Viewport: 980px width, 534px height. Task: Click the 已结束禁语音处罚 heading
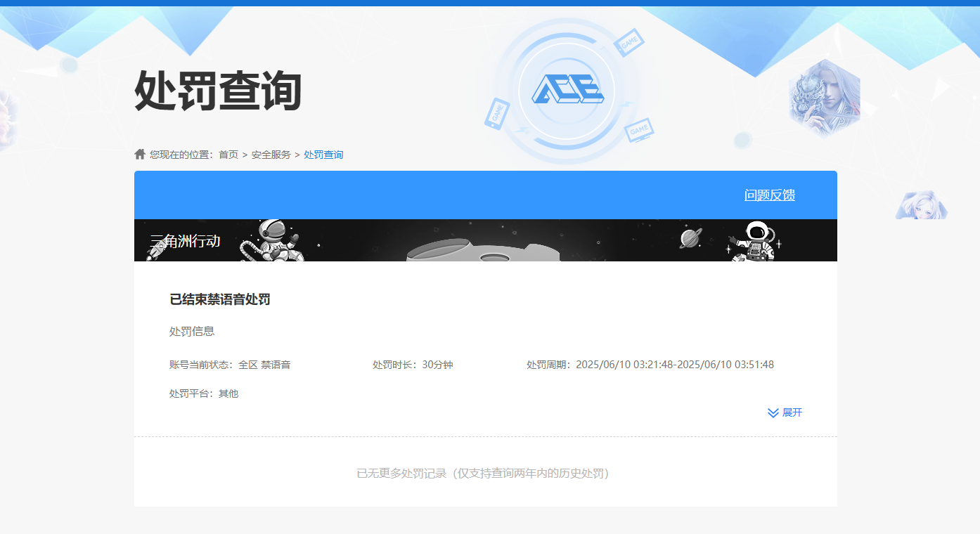pos(220,299)
